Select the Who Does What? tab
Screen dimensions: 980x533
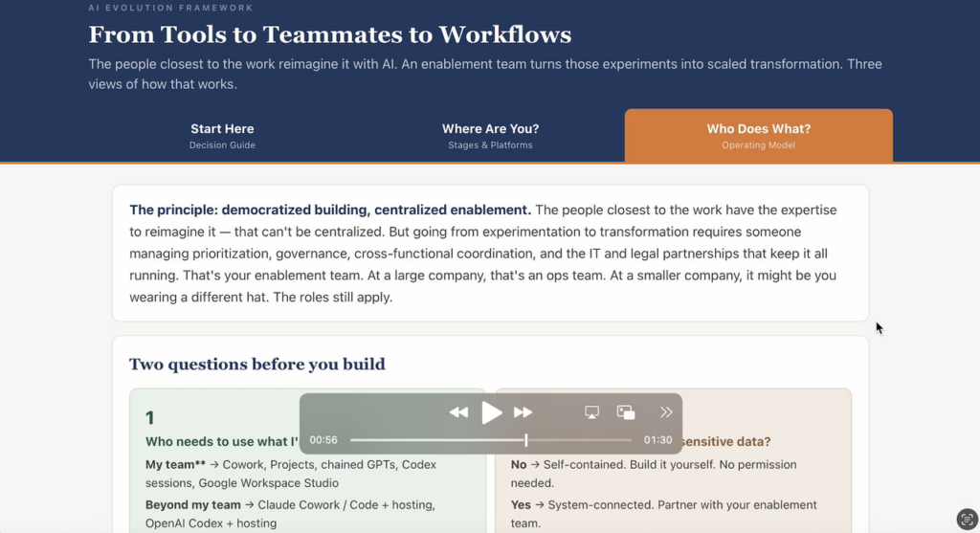[758, 136]
